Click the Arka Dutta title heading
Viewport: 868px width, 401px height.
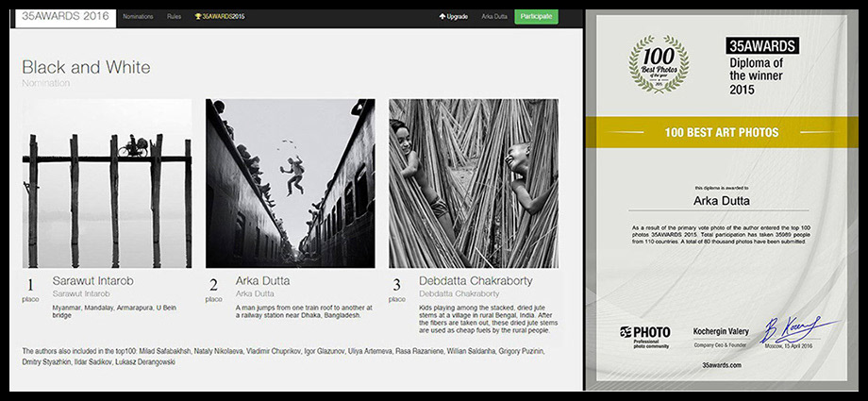262,281
